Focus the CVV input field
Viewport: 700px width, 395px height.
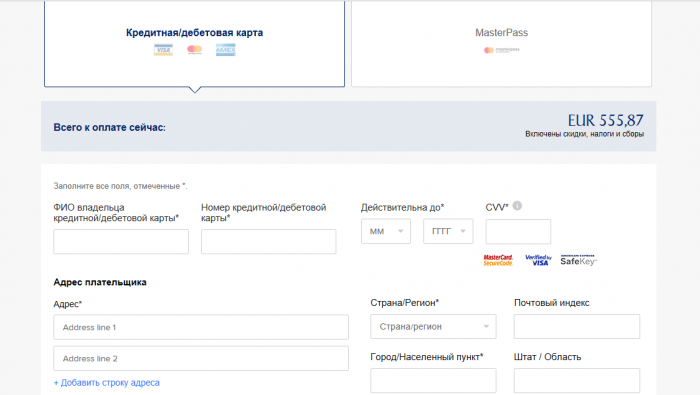pos(518,231)
